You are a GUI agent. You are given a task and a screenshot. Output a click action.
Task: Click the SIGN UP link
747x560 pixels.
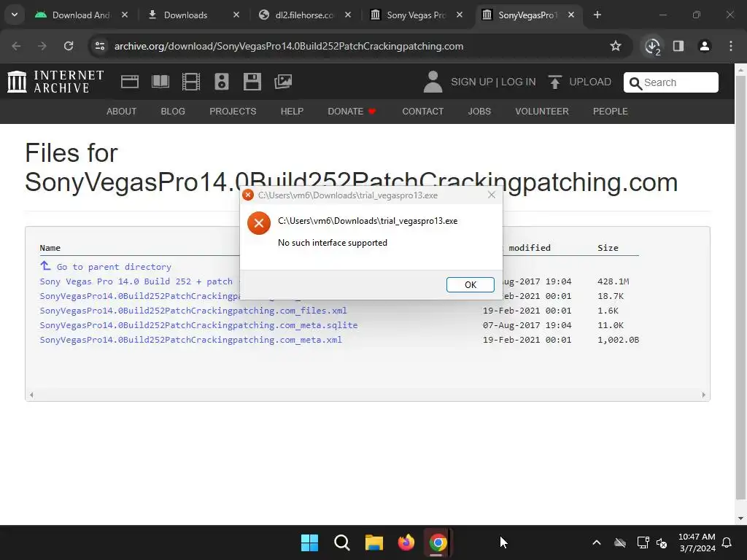click(x=472, y=82)
